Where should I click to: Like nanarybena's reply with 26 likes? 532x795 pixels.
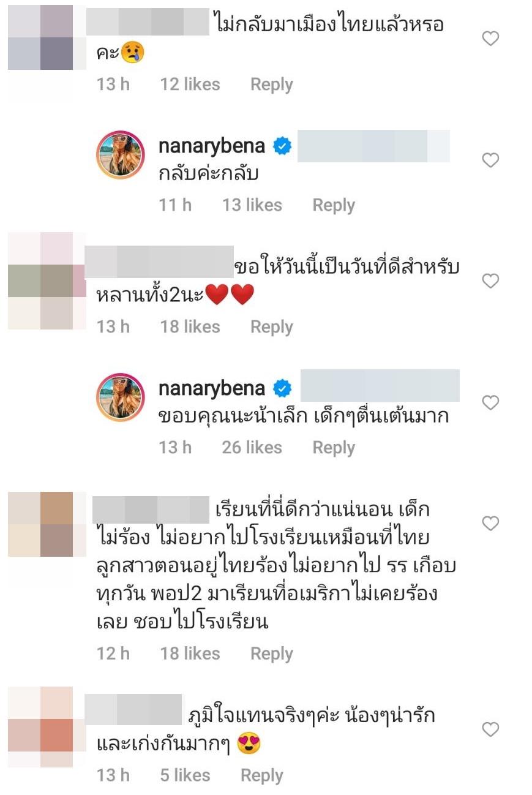click(x=490, y=402)
